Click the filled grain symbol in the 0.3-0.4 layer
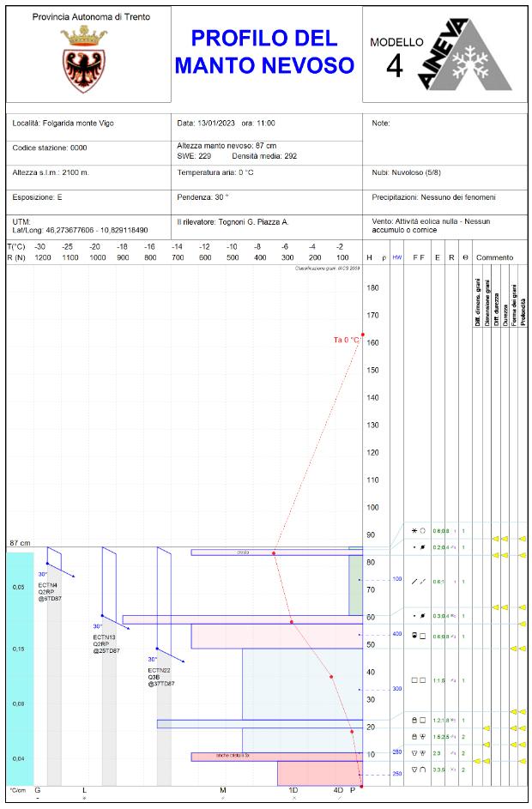Screen dimensions: 532x809 point(423,615)
